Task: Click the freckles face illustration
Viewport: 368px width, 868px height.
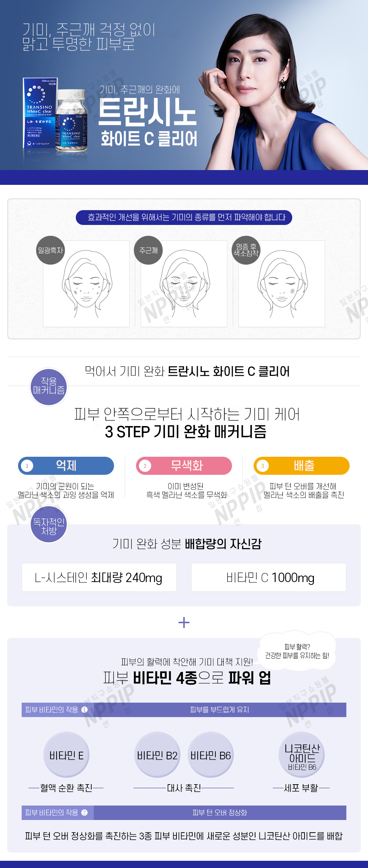Action: tap(184, 284)
